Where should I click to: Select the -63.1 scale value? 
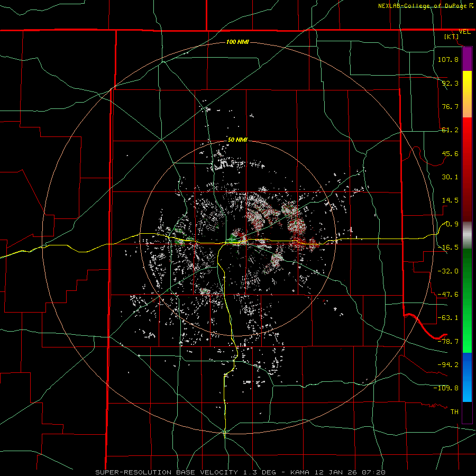point(448,318)
